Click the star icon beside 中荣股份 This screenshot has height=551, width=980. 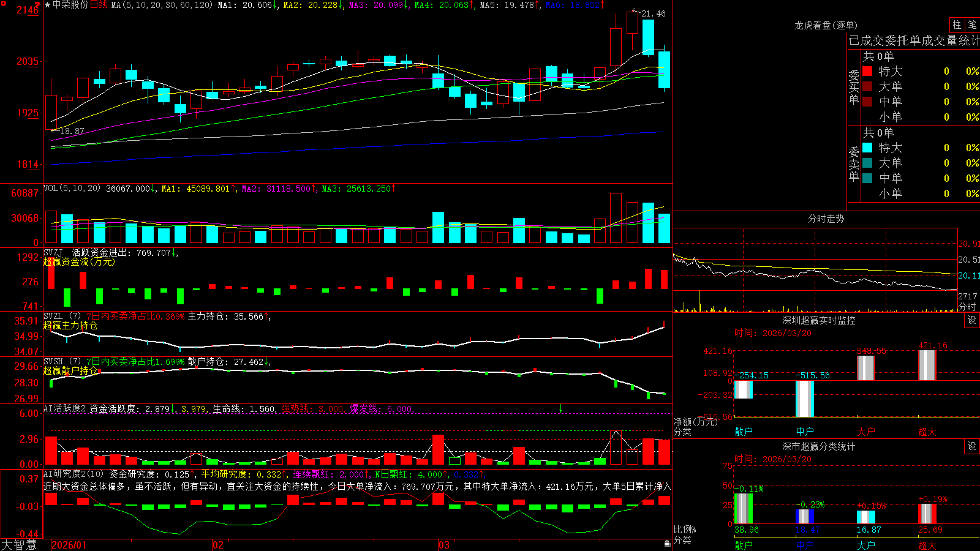point(48,5)
